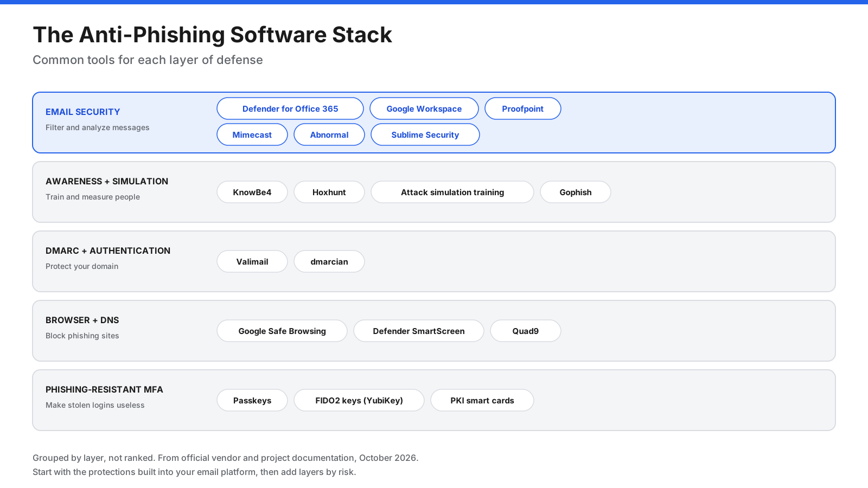Viewport: 868px width, 488px height.
Task: Click 'Protect your domain' text
Action: (82, 266)
